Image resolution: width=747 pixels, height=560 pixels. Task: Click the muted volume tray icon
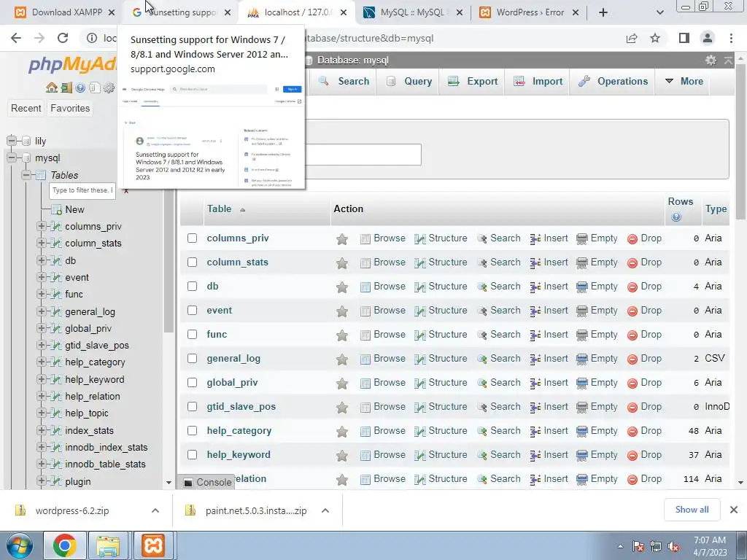[x=673, y=546]
